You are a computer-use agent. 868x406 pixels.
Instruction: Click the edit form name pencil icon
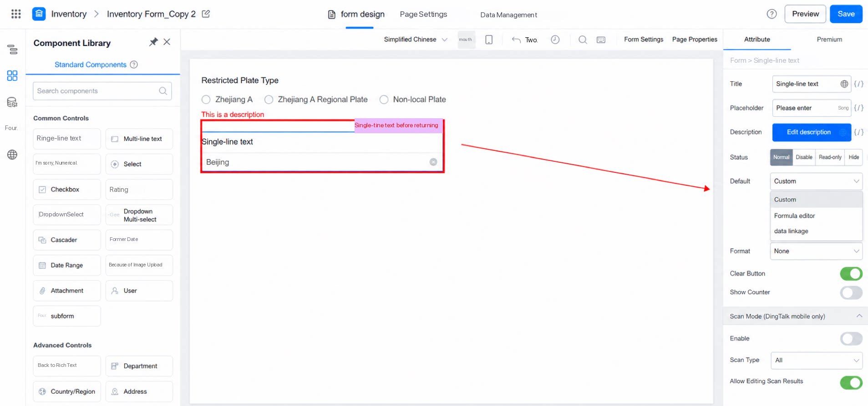pyautogui.click(x=206, y=14)
